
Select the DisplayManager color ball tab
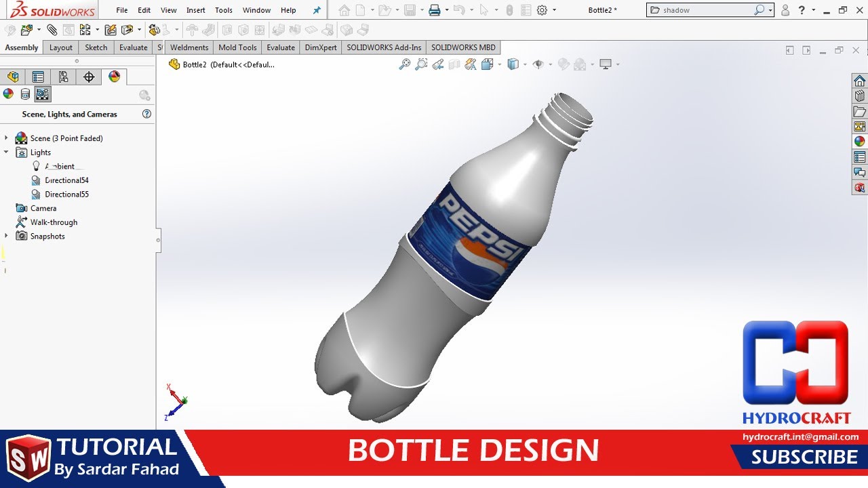click(x=114, y=77)
